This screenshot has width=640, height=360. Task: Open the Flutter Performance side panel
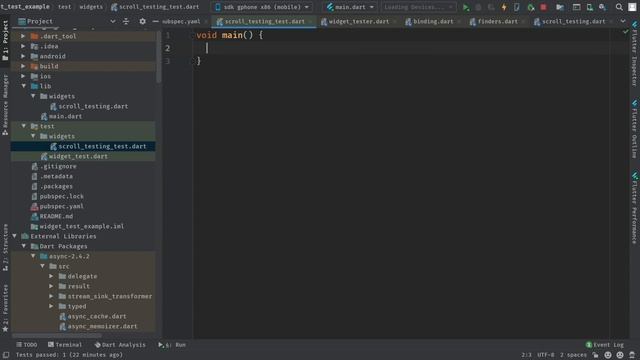coord(635,208)
